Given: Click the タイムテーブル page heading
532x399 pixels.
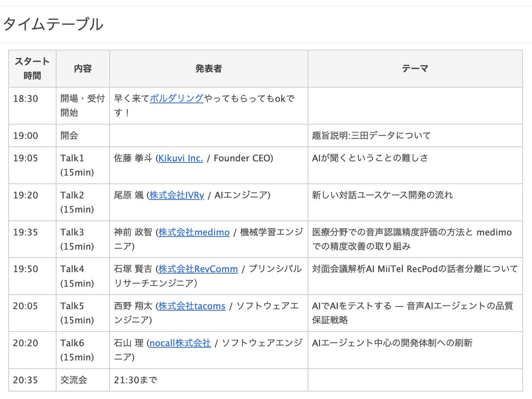Looking at the screenshot, I should 53,24.
